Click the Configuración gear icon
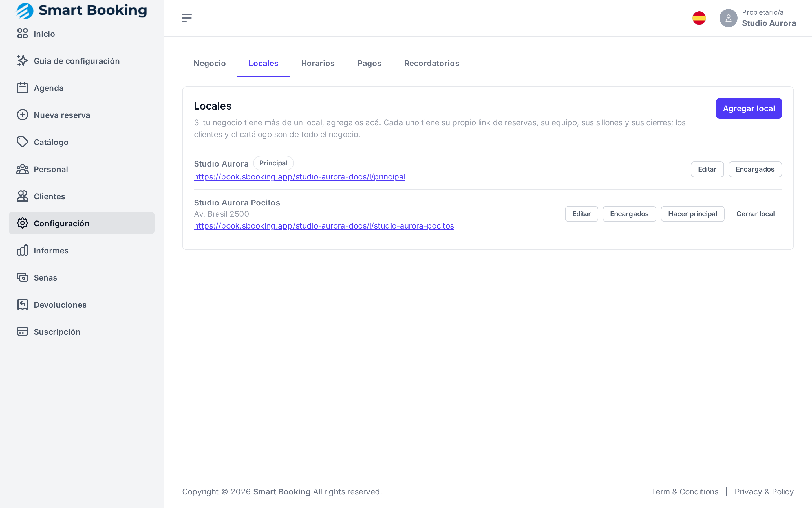Screen dimensions: 812x508 point(23,223)
